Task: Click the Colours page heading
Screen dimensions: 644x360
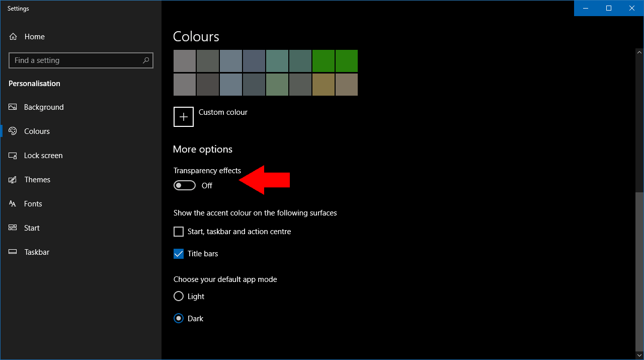Action: click(196, 37)
